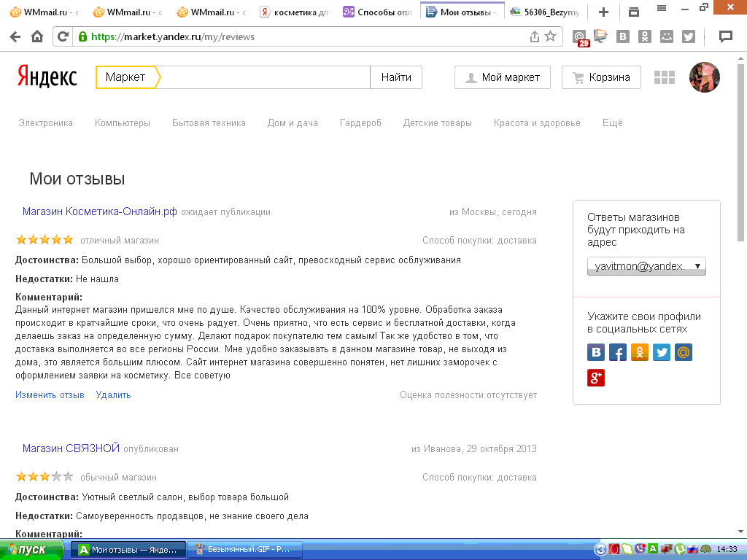The image size is (747, 560).
Task: Open the yavitmon@yandex email dropdown
Action: (x=646, y=266)
